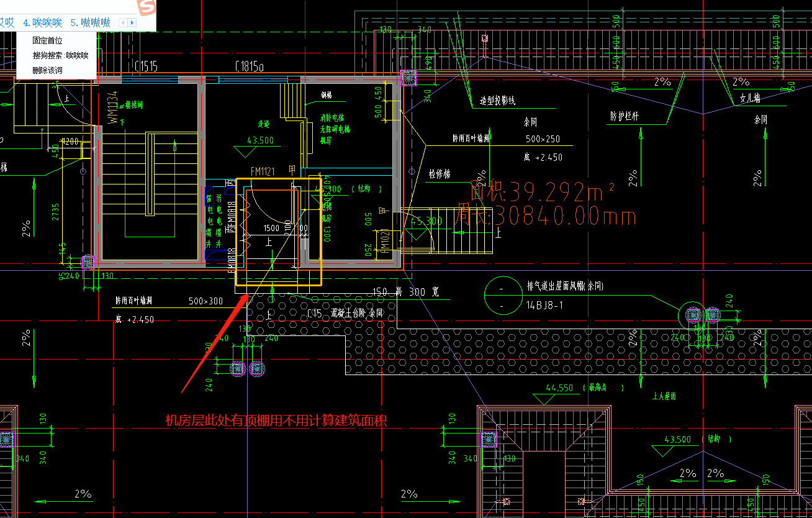This screenshot has width=812, height=518.
Task: Select 搜狗搜索:唉唉唉 menu entry
Action: pos(61,55)
